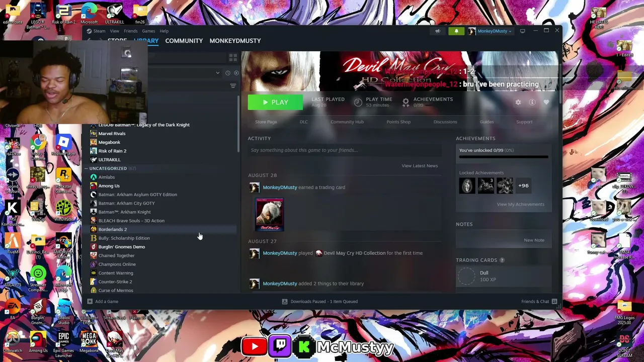This screenshot has width=644, height=362.
Task: Open the Discussions link
Action: tap(445, 122)
